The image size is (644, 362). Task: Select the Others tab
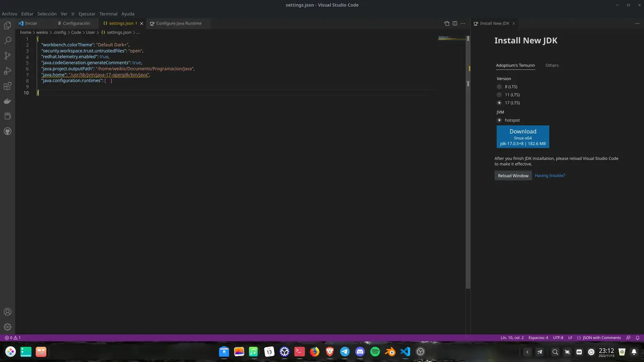point(552,65)
